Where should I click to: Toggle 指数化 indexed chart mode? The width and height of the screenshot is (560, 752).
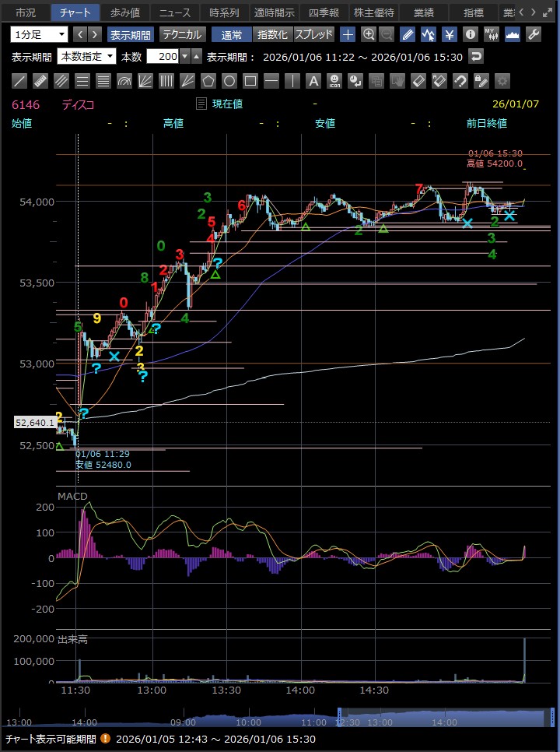click(272, 34)
